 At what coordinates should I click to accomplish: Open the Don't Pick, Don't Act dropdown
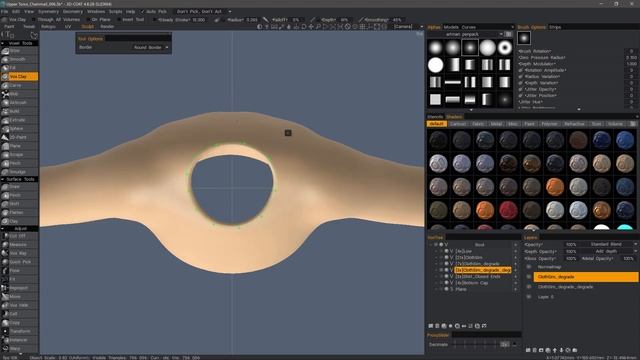[x=203, y=11]
